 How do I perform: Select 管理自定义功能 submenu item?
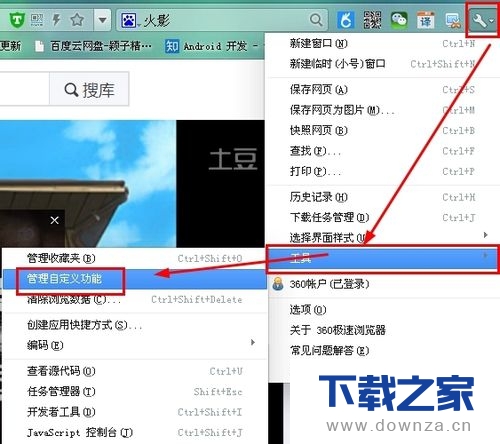pyautogui.click(x=135, y=279)
